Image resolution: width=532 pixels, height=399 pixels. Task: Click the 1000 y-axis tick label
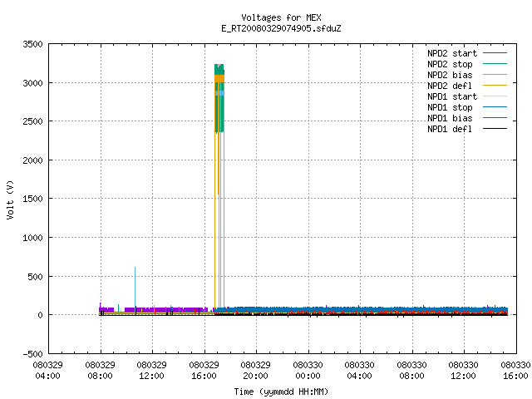[x=32, y=238]
